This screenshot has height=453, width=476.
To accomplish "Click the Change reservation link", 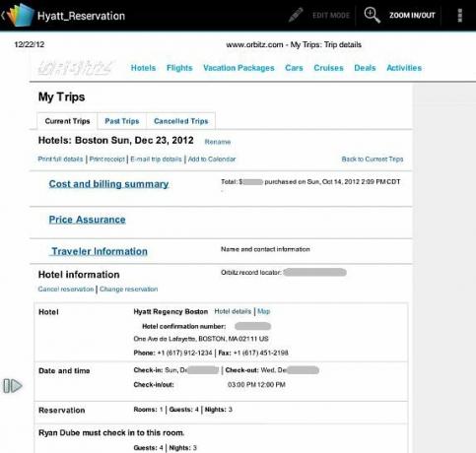I will 129,290.
